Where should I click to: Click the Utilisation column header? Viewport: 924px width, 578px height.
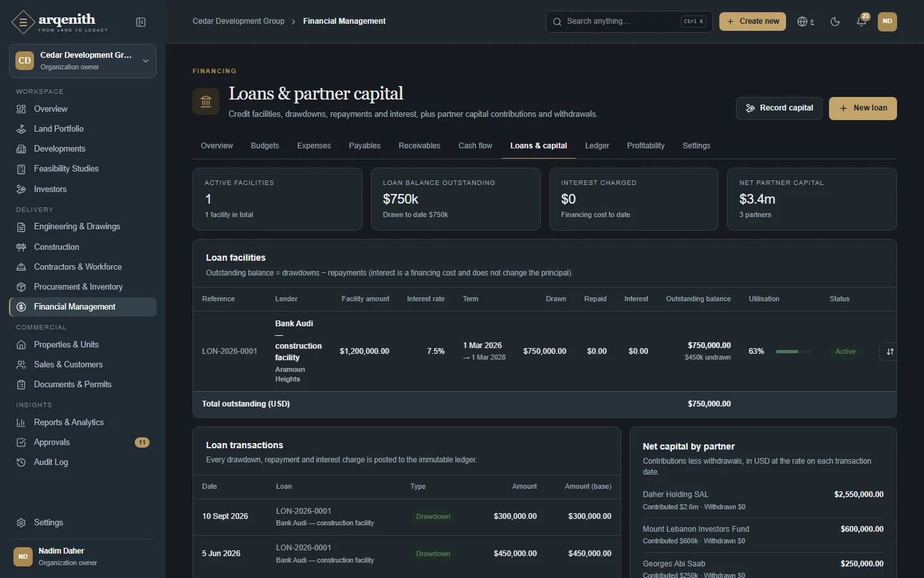point(764,299)
